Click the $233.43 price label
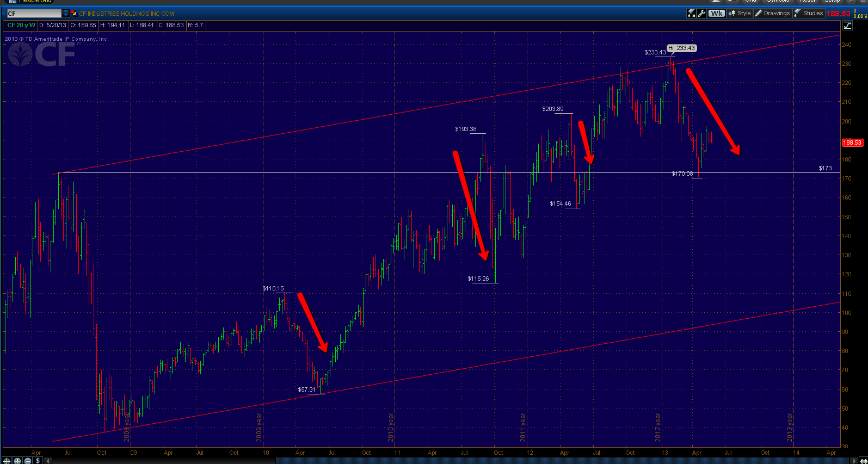Screen dimensions: 868x464 (655, 52)
